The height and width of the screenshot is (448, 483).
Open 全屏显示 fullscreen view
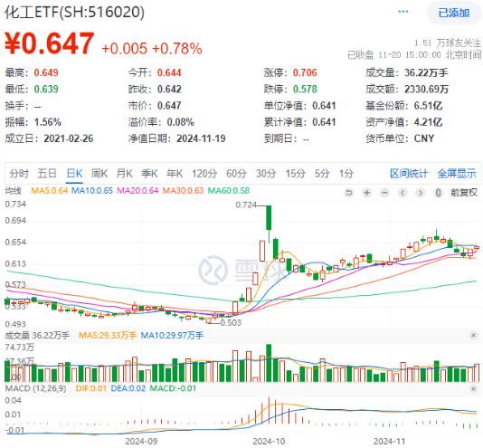click(457, 174)
